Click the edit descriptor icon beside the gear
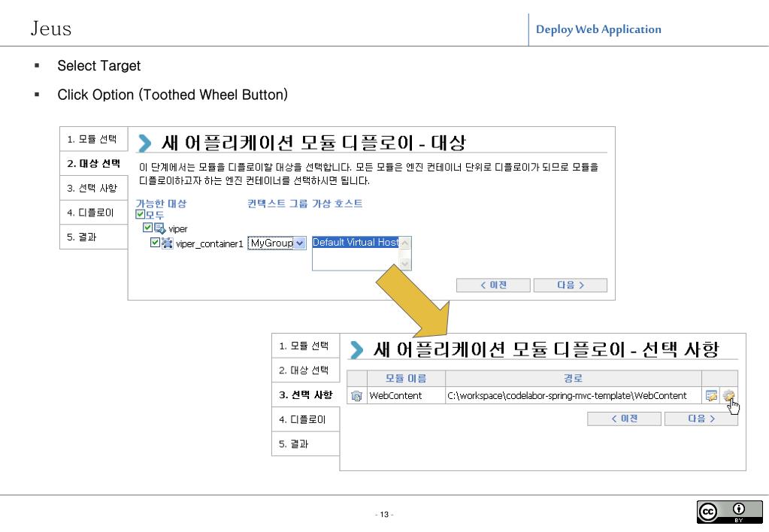 coord(711,395)
